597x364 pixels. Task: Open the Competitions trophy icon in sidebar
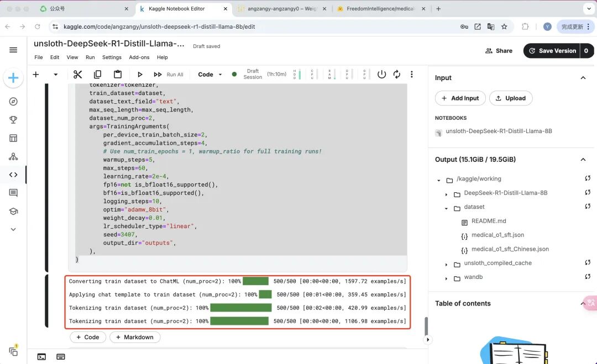point(13,120)
